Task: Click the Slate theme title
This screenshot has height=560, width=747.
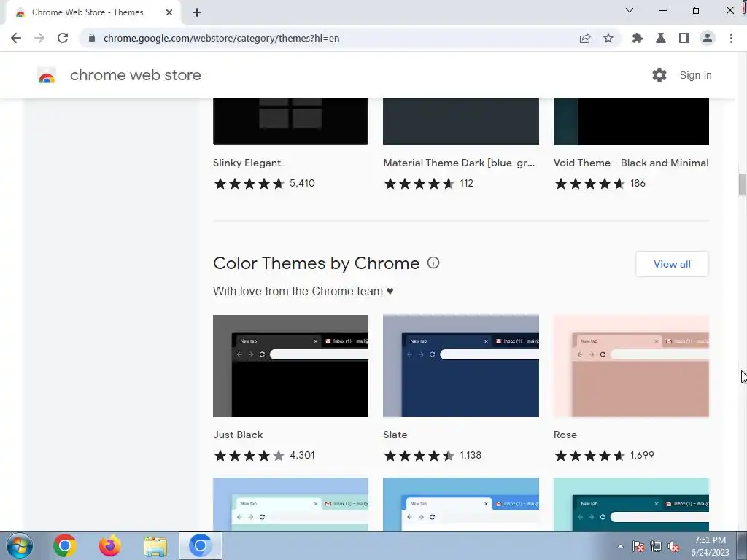Action: (395, 435)
